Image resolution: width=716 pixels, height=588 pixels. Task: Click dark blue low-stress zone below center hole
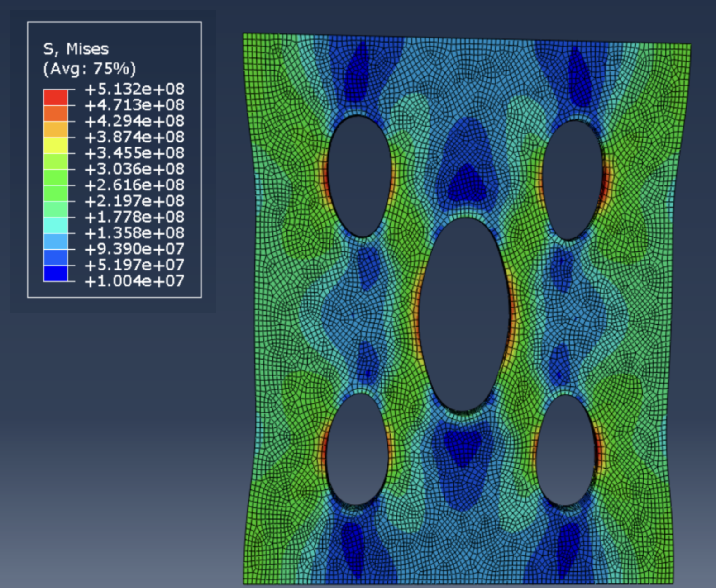463,446
